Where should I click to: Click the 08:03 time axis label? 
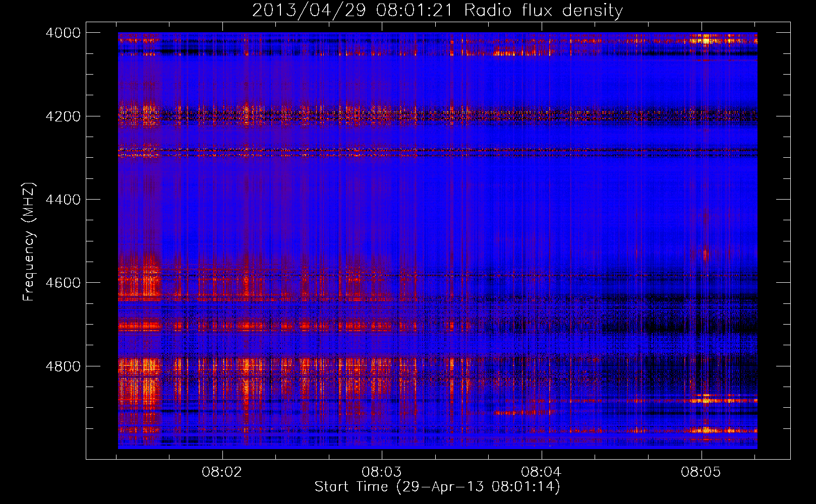(x=382, y=472)
